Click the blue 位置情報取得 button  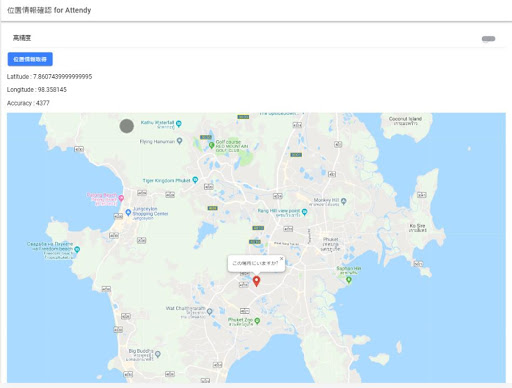(30, 59)
